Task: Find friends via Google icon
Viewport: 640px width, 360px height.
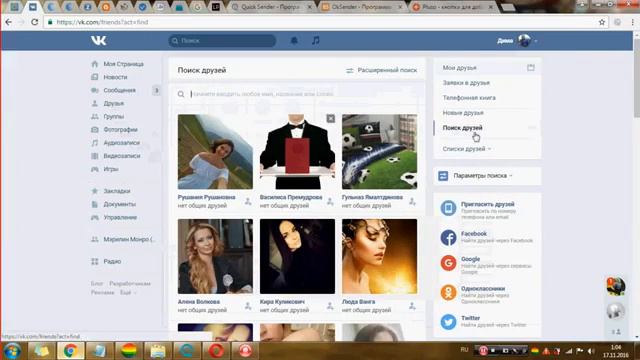Action: pos(448,263)
